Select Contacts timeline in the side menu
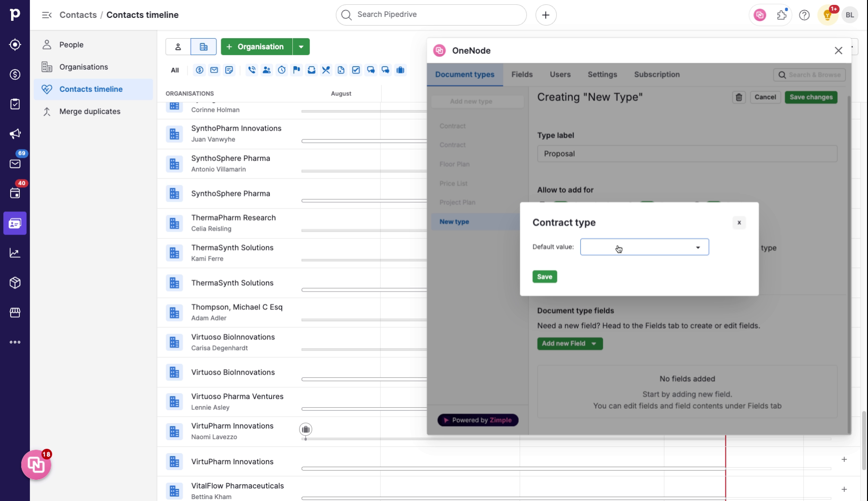The image size is (868, 501). (x=93, y=89)
